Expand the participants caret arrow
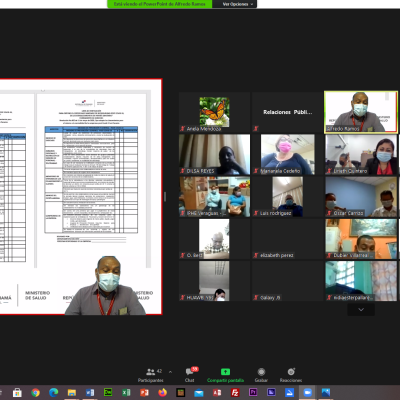400x400 pixels. [170, 372]
